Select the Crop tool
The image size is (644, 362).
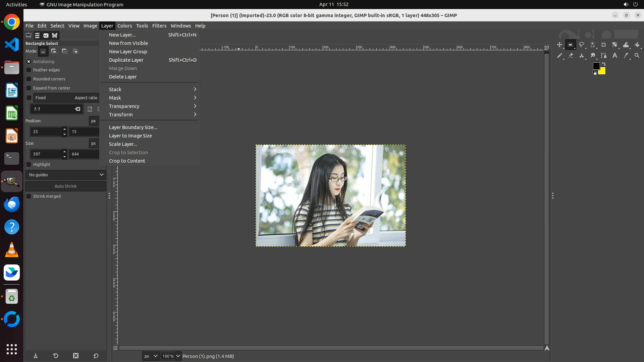coord(604,45)
